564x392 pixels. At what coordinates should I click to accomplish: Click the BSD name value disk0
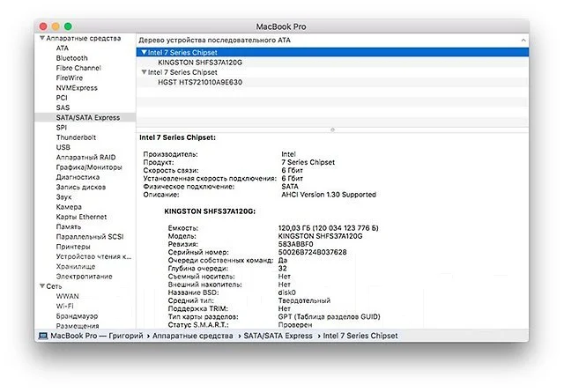pyautogui.click(x=286, y=292)
